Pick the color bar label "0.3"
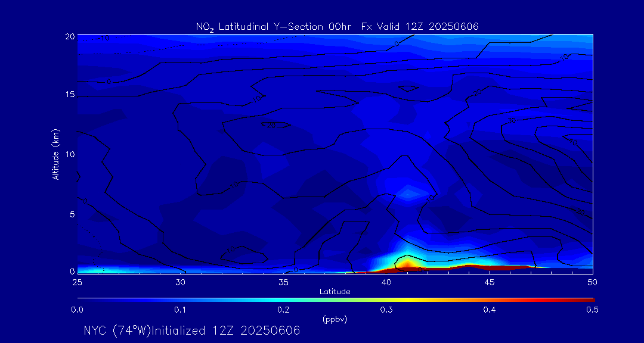644x343 pixels. 386,310
